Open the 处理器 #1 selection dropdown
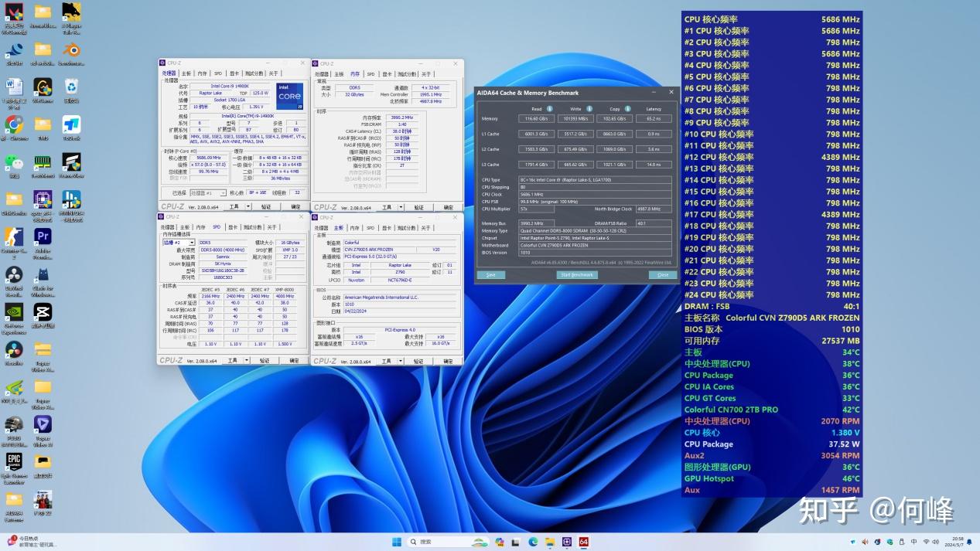This screenshot has width=980, height=551. click(x=207, y=192)
